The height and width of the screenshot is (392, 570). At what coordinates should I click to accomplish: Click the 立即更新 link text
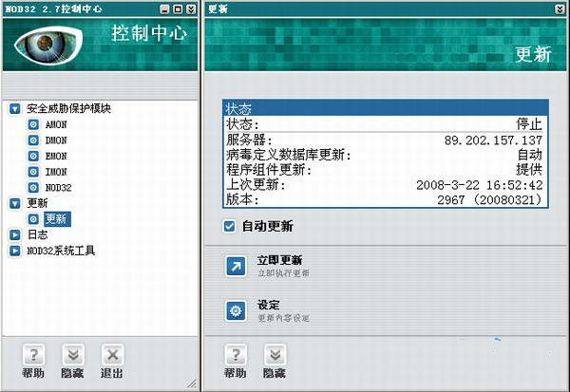[279, 260]
